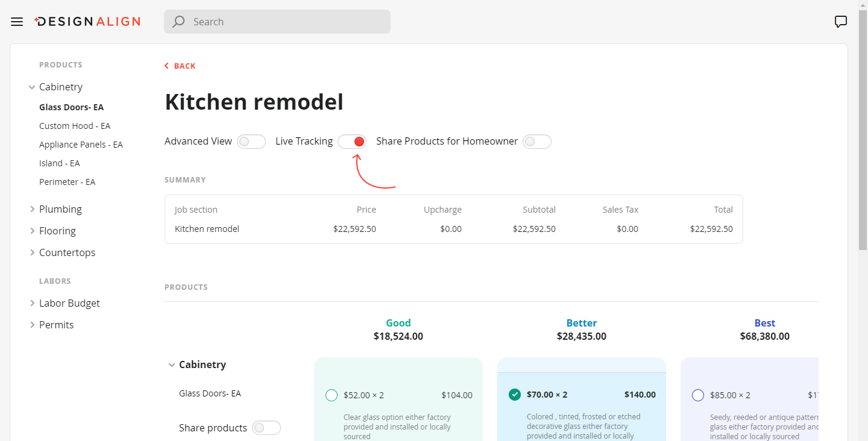
Task: Expand the Plumbing sidebar section
Action: pyautogui.click(x=32, y=209)
